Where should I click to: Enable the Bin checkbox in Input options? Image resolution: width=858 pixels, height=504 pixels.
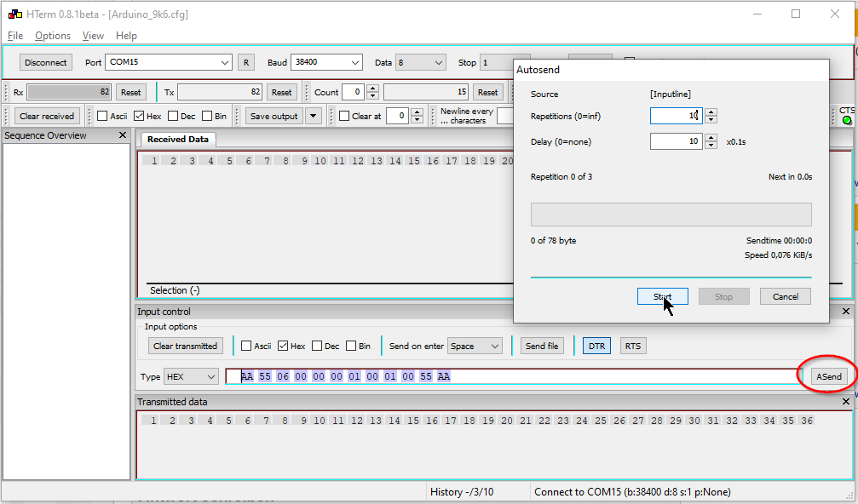pyautogui.click(x=351, y=346)
